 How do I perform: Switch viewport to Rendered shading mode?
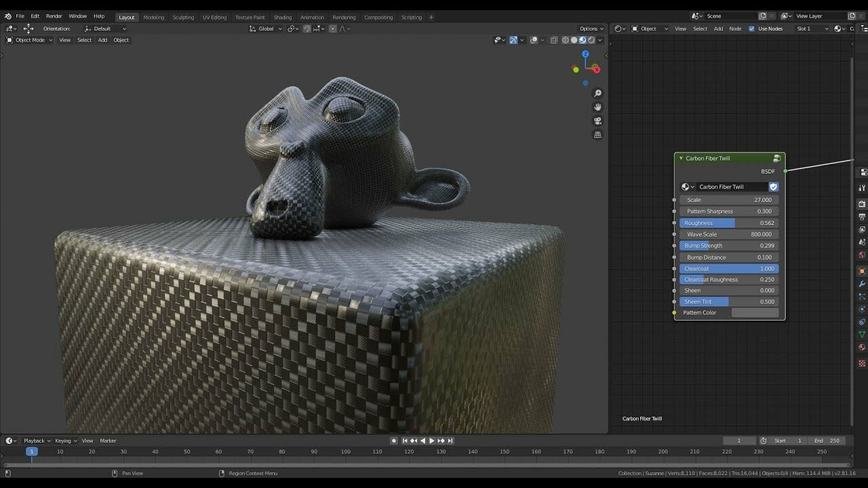tap(591, 40)
